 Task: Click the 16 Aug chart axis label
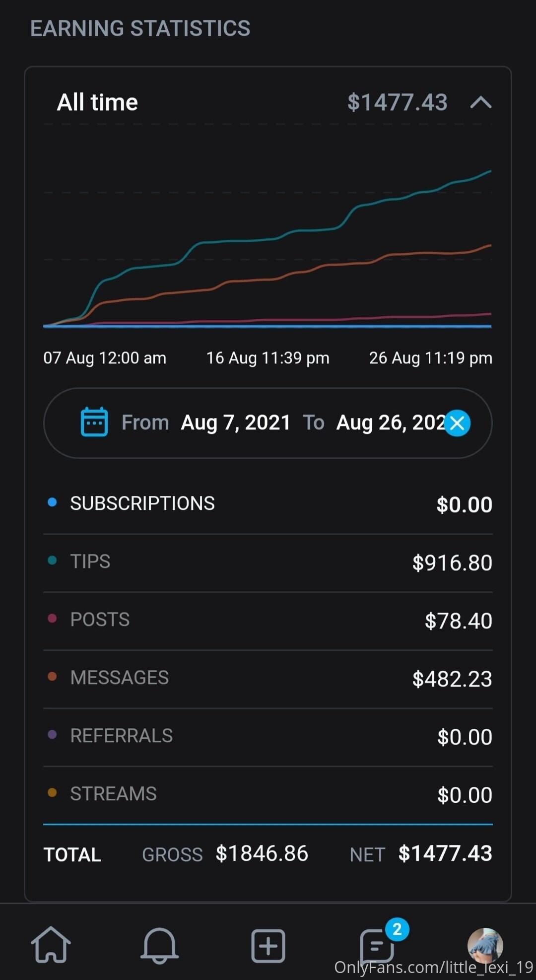click(x=268, y=358)
